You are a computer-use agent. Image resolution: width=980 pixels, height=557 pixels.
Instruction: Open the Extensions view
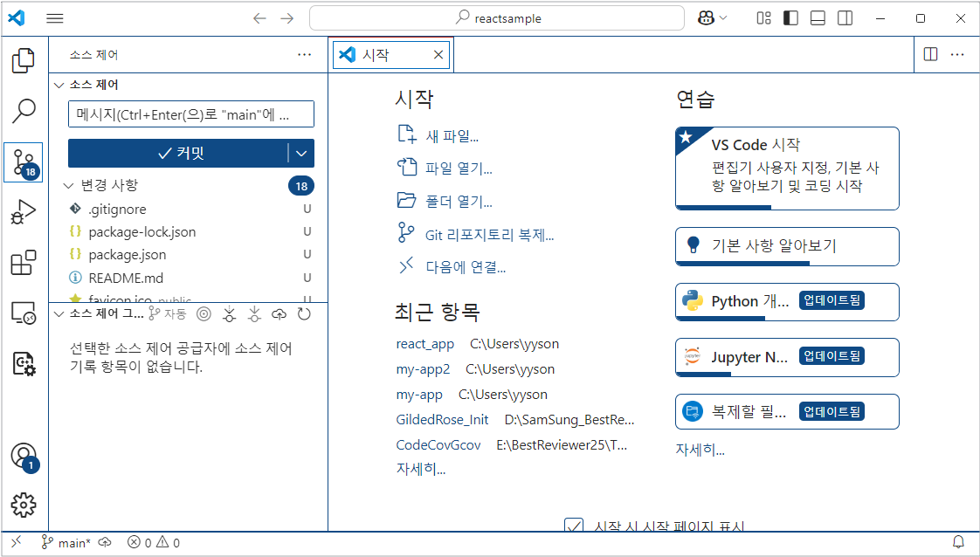[x=24, y=262]
